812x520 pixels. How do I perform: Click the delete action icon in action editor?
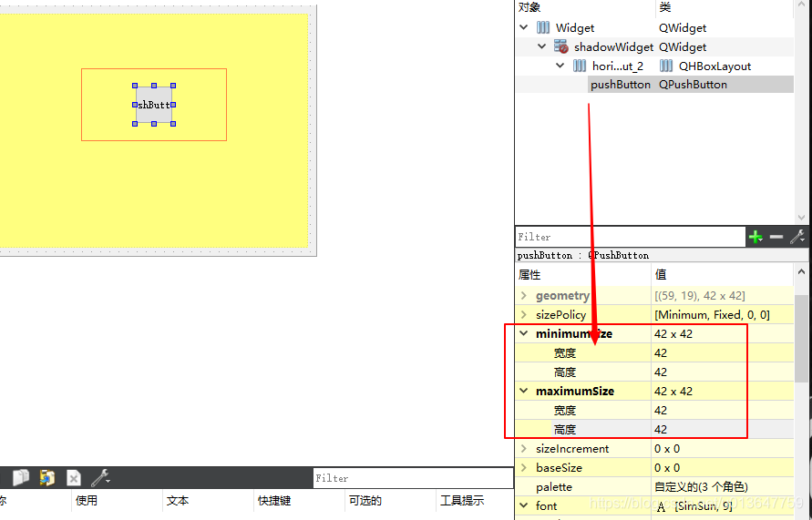tap(74, 477)
